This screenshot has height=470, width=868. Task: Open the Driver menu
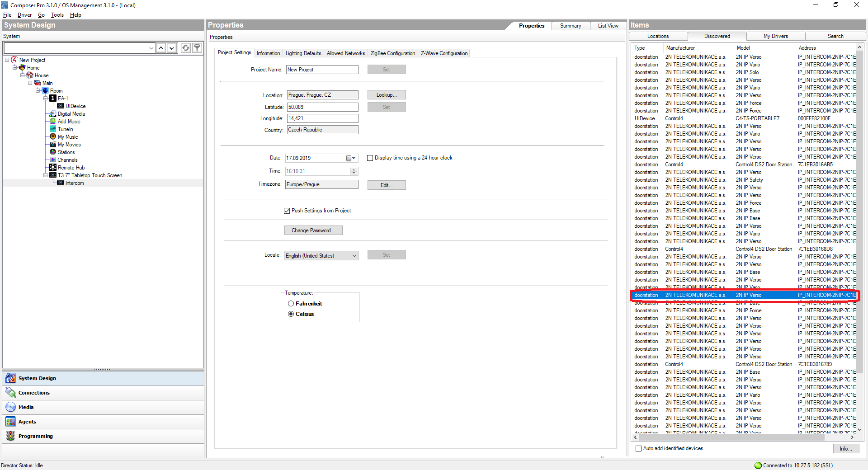(x=24, y=15)
